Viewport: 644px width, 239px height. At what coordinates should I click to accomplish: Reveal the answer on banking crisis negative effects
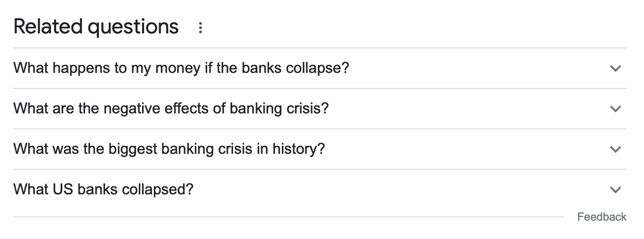coord(171,108)
